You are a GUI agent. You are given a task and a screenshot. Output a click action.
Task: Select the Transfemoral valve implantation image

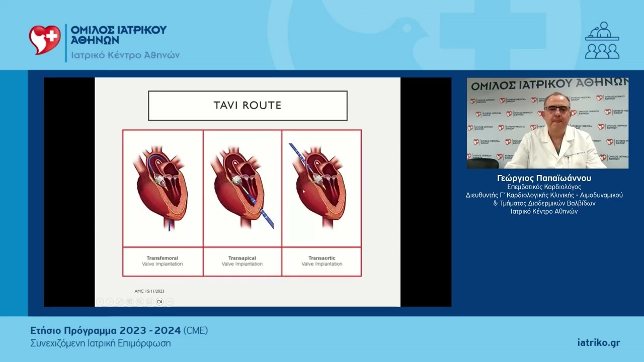click(x=163, y=189)
